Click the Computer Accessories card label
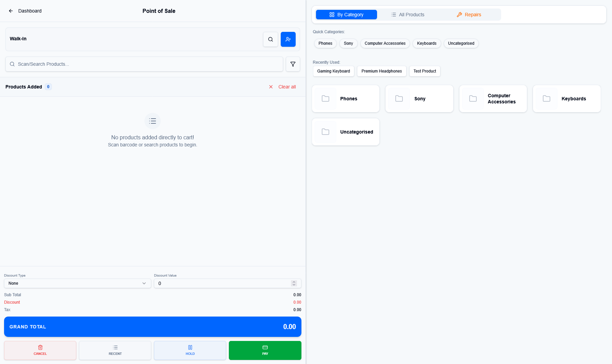The height and width of the screenshot is (364, 612). [x=501, y=99]
